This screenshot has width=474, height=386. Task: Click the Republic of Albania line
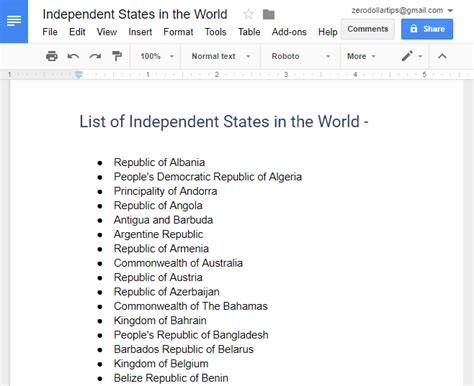point(159,162)
